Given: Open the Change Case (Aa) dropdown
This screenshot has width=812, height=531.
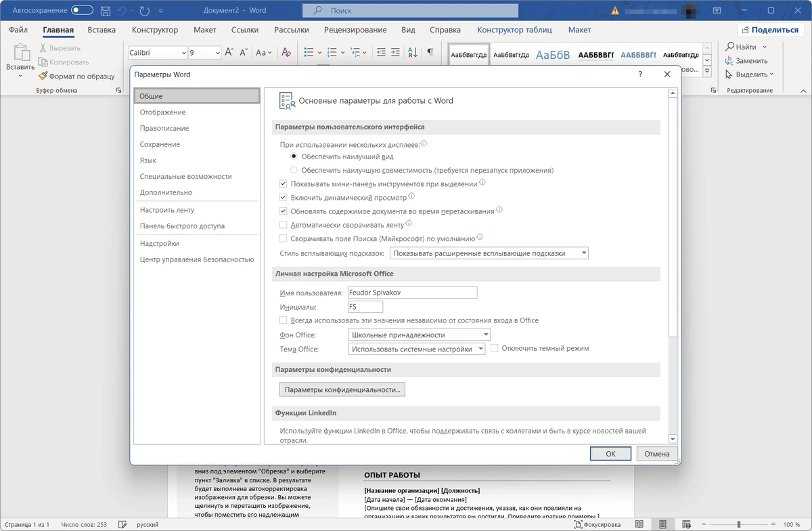Looking at the screenshot, I should click(x=264, y=52).
